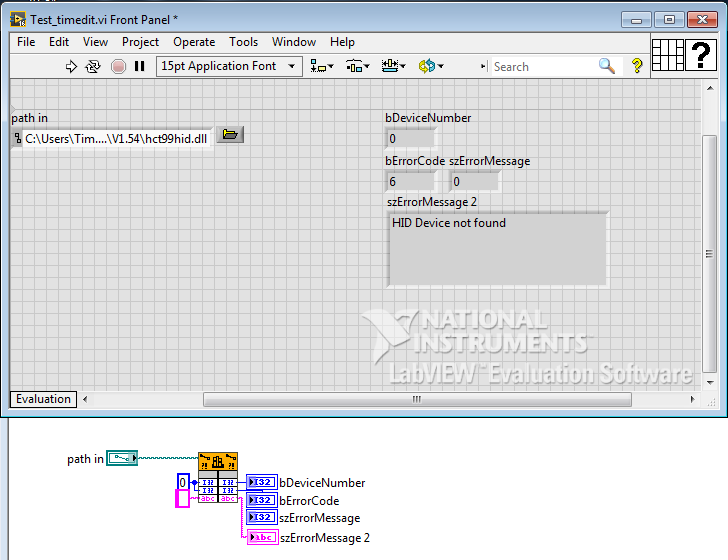Screen dimensions: 728x560
Task: Click the horizontal scrollbar thumb
Action: 416,399
